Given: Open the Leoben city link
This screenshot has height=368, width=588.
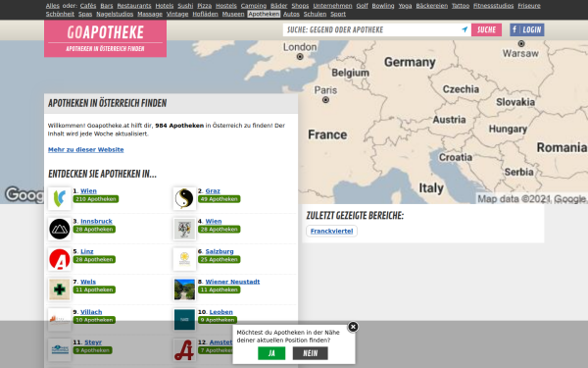Looking at the screenshot, I should pos(220,312).
